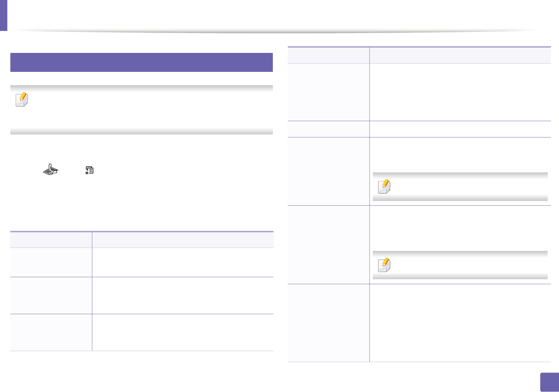Select the right table's description header cell
Image resolution: width=559 pixels, height=392 pixels.
pyautogui.click(x=460, y=55)
